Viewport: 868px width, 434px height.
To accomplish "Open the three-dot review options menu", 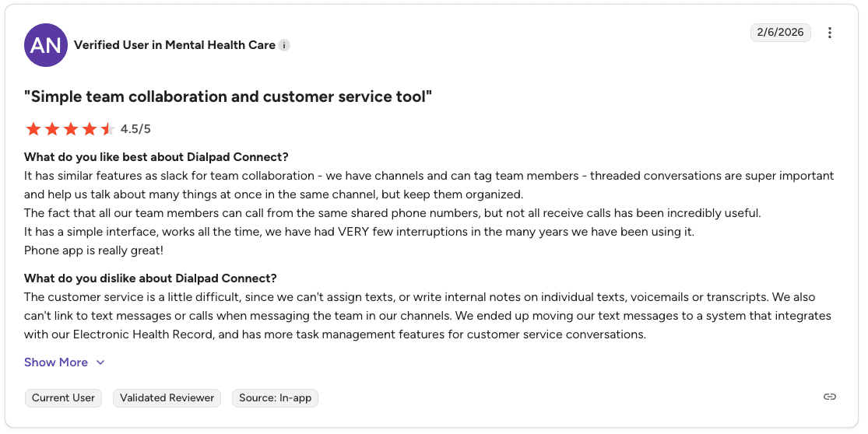I will (x=829, y=33).
